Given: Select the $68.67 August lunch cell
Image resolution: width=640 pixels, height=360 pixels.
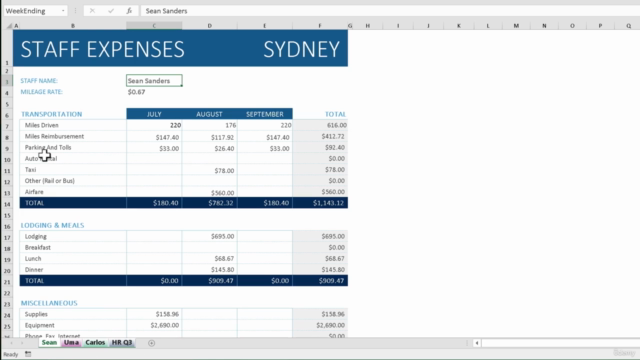Looking at the screenshot, I should [x=209, y=258].
